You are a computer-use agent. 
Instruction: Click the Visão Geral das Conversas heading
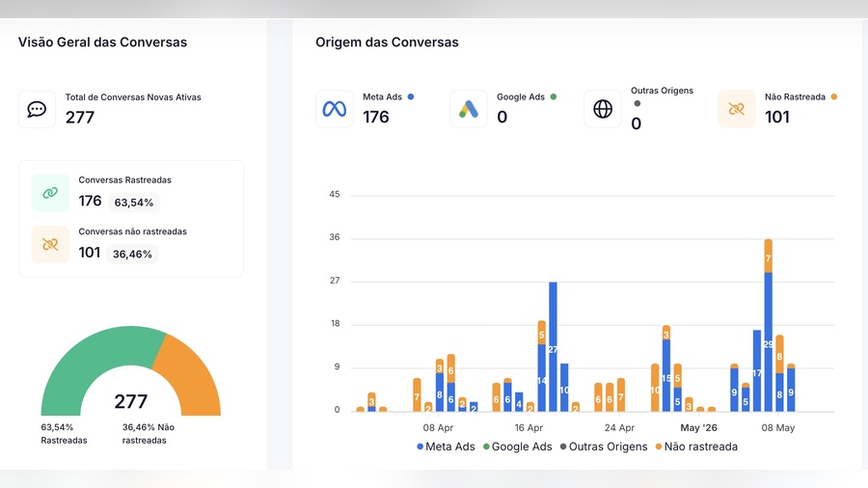[102, 42]
